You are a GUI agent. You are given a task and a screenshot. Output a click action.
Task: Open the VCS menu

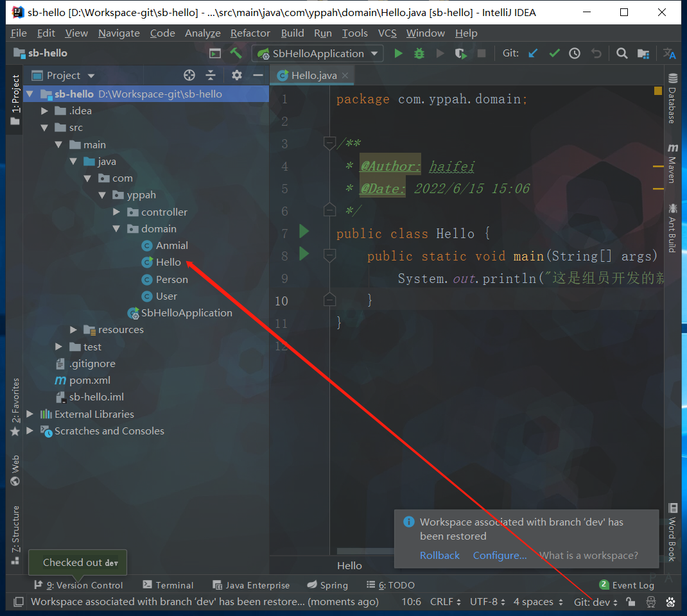pyautogui.click(x=387, y=33)
